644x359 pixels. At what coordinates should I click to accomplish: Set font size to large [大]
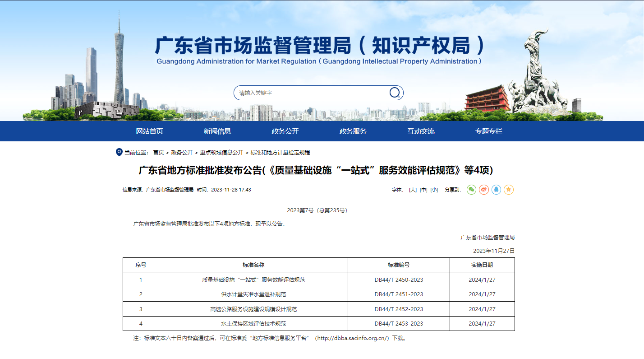(412, 190)
